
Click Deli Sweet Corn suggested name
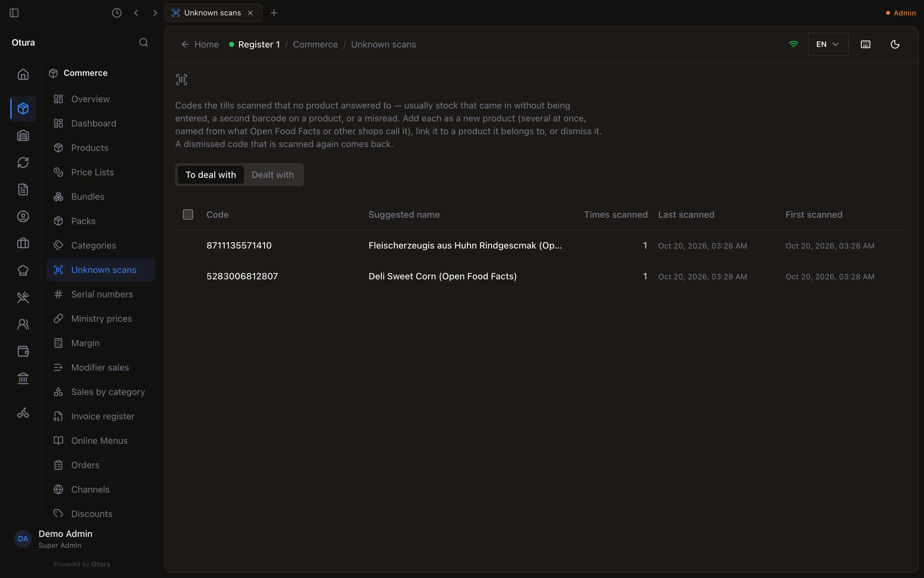click(x=442, y=276)
